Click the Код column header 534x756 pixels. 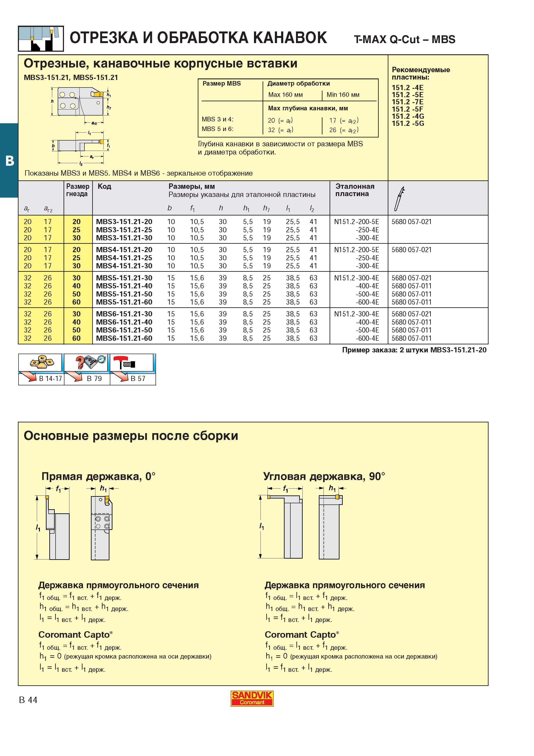pyautogui.click(x=104, y=186)
